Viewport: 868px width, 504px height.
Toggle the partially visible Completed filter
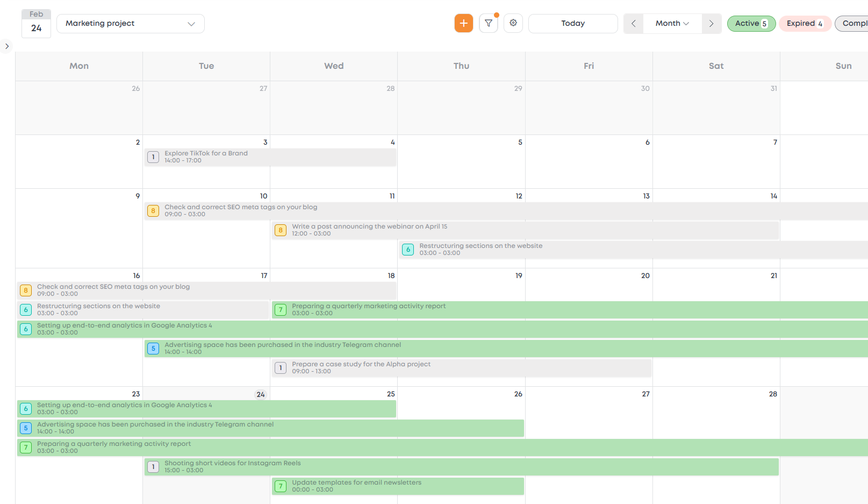click(853, 24)
